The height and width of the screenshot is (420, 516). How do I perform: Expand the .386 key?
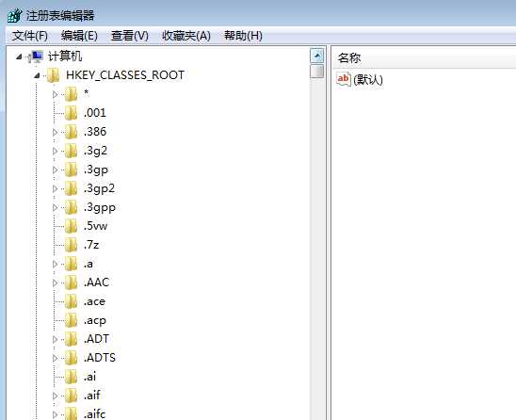[x=55, y=132]
